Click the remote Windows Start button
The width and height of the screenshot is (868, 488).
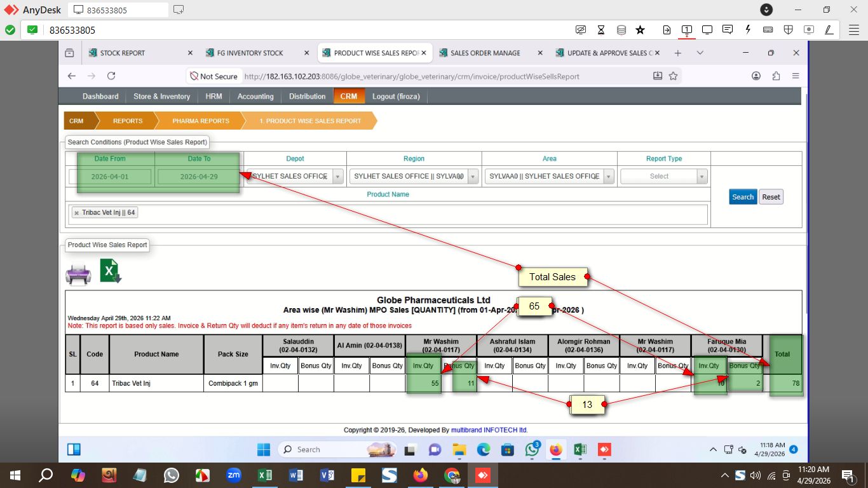click(264, 449)
